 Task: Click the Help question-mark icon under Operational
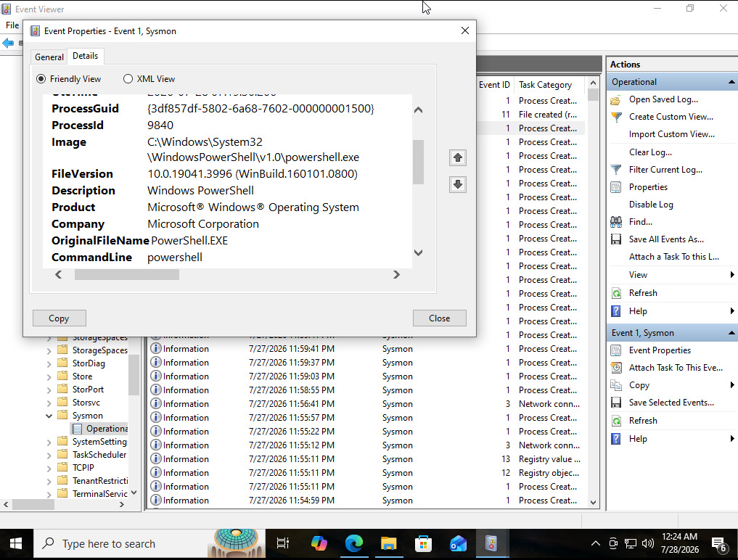[x=615, y=311]
